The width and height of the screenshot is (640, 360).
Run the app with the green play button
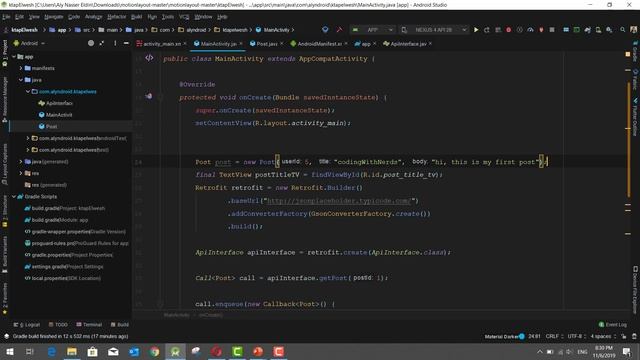(476, 30)
